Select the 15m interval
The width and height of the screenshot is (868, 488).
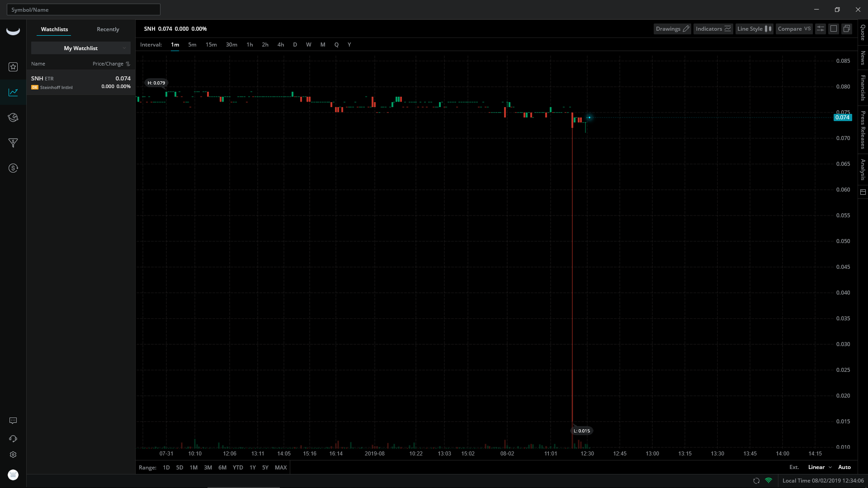point(211,45)
